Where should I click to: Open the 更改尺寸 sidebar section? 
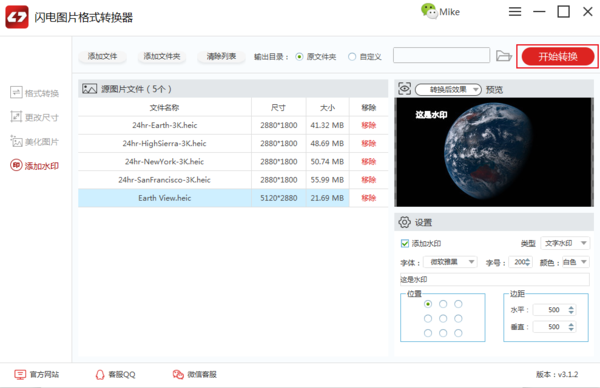34,117
